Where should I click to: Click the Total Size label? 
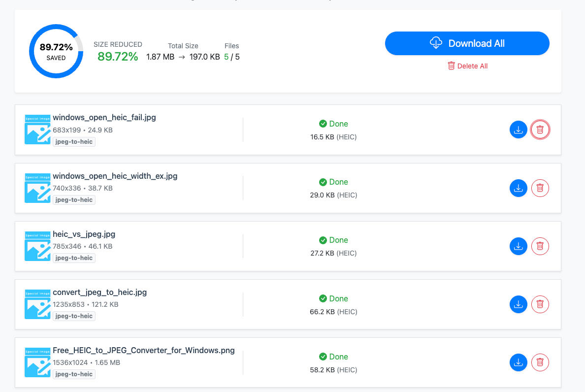183,46
